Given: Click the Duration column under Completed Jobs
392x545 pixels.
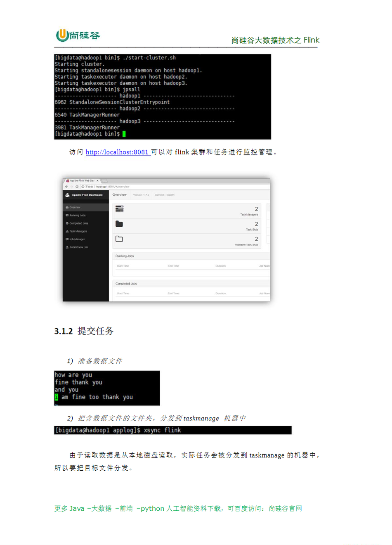Looking at the screenshot, I should [220, 294].
